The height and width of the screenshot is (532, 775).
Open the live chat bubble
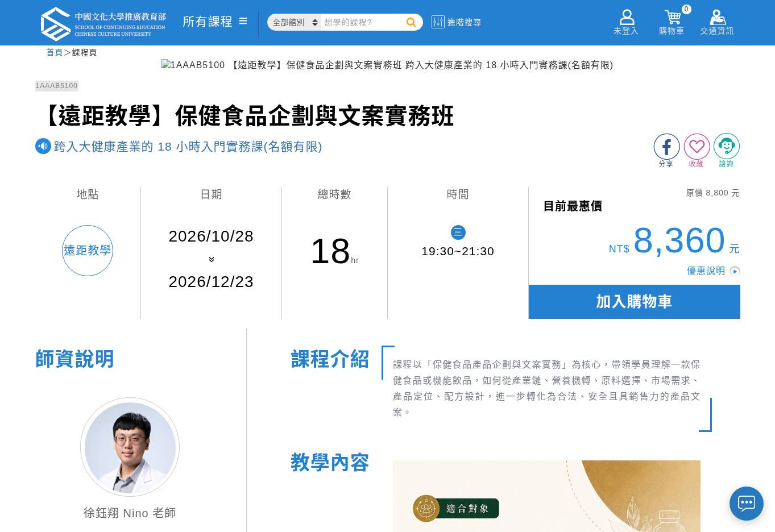[x=747, y=504]
